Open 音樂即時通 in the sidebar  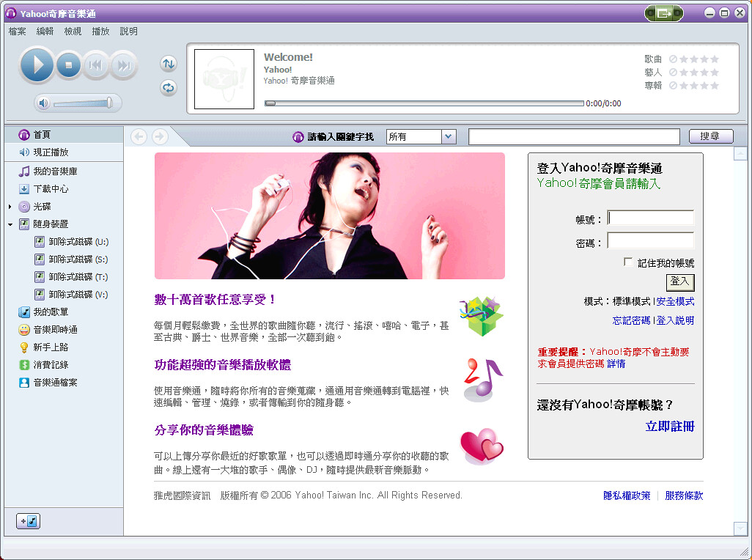click(55, 330)
